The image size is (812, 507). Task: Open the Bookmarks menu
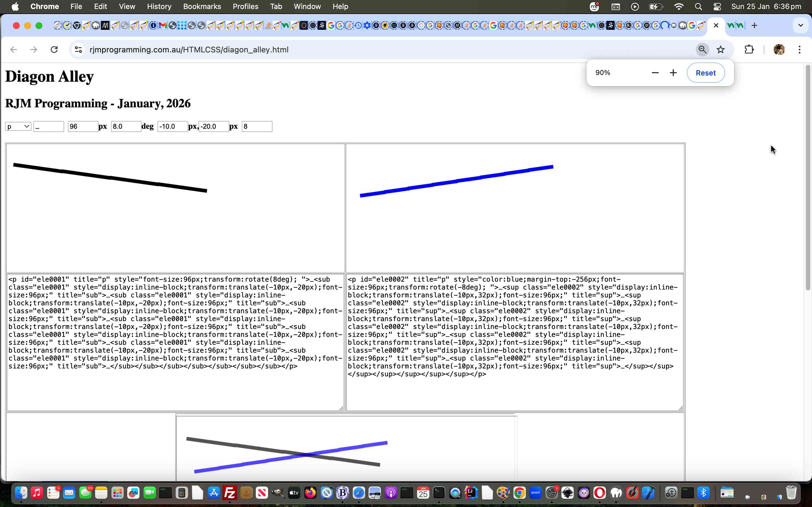202,6
